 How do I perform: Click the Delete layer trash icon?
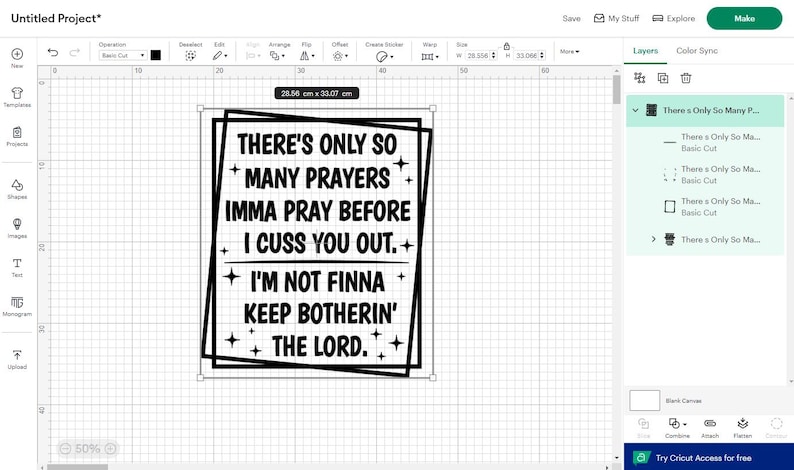pos(686,78)
